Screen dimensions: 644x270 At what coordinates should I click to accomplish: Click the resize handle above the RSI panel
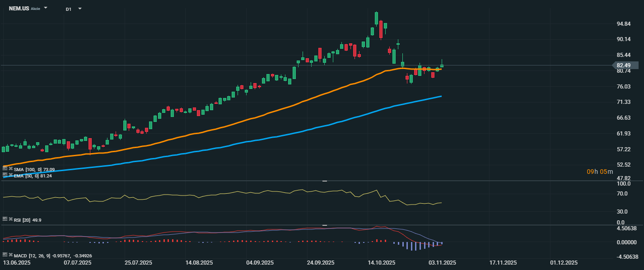pyautogui.click(x=324, y=181)
